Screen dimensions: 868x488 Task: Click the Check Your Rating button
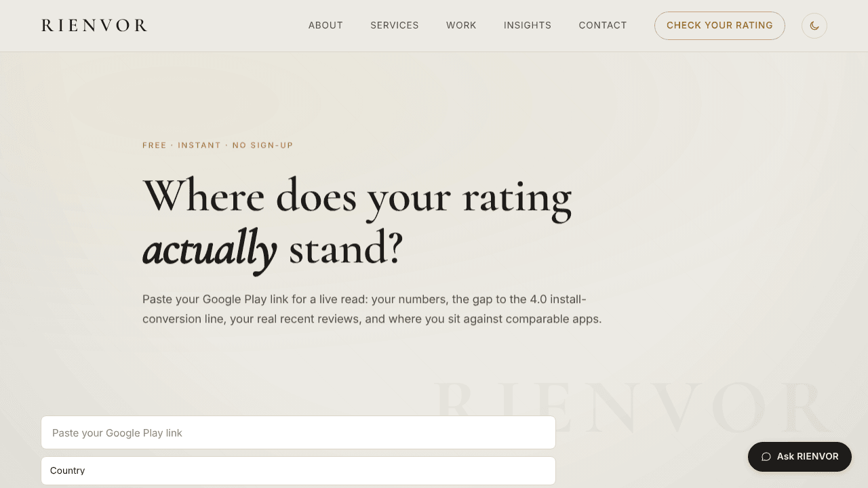point(719,26)
